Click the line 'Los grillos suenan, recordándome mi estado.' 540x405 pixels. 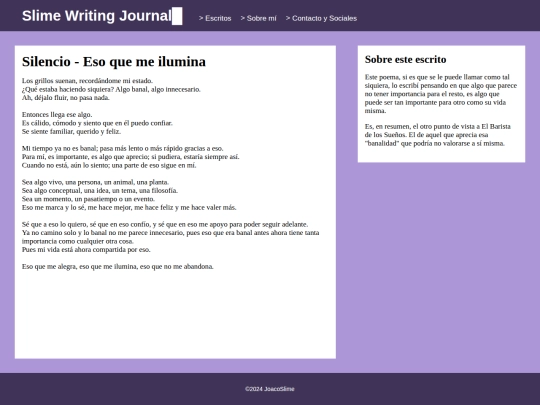coord(87,81)
